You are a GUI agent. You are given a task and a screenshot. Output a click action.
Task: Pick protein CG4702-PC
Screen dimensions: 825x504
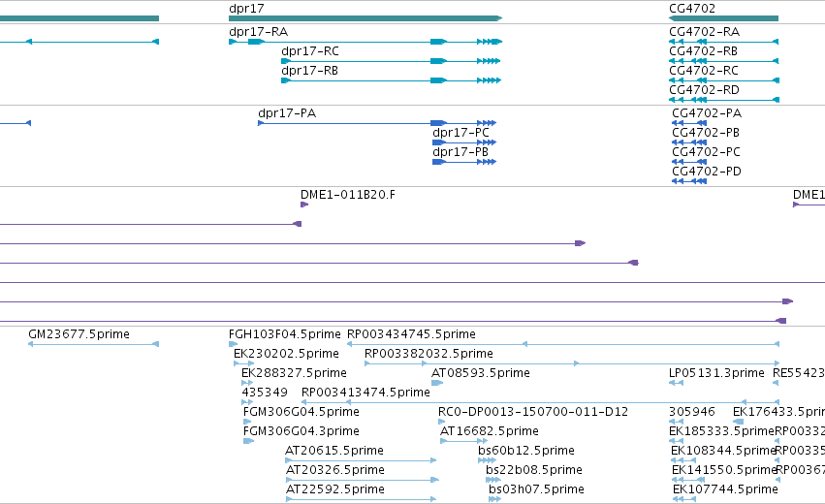[x=706, y=152]
